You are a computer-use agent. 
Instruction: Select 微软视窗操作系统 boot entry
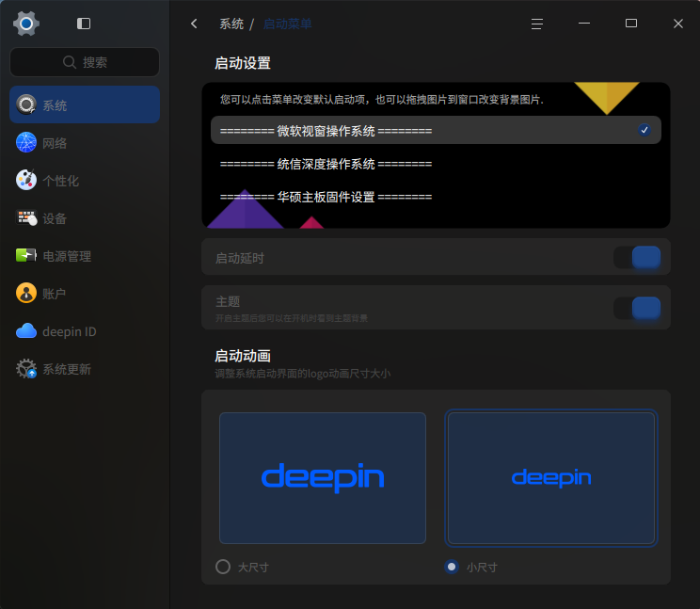pyautogui.click(x=436, y=130)
